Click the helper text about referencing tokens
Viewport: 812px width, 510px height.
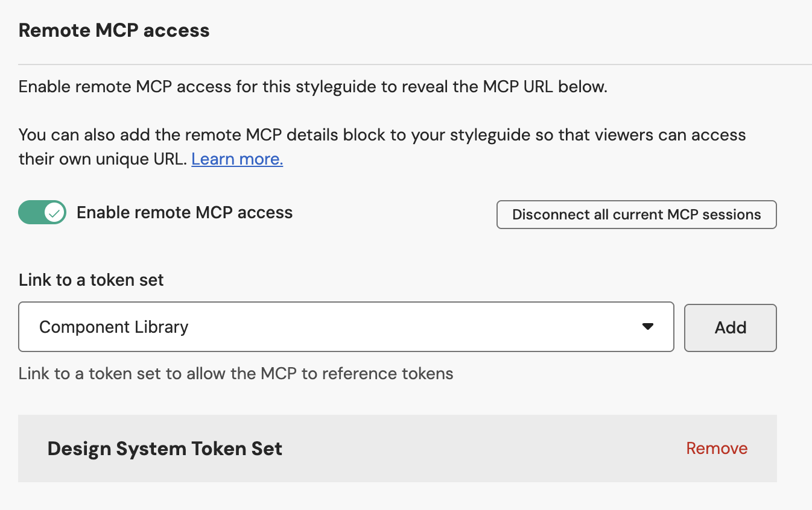click(x=236, y=374)
